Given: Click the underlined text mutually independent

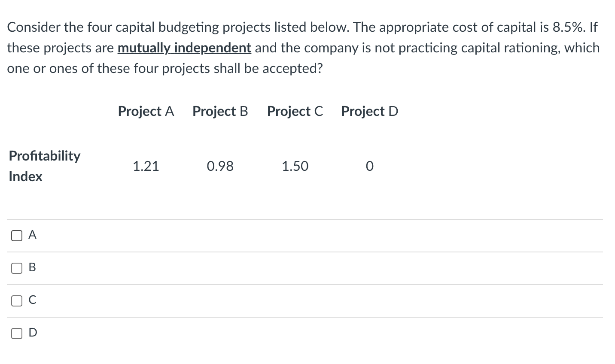Looking at the screenshot, I should (184, 48).
